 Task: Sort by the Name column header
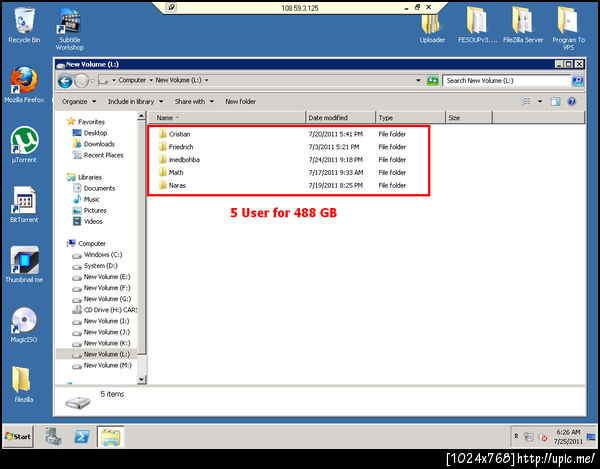[x=226, y=118]
